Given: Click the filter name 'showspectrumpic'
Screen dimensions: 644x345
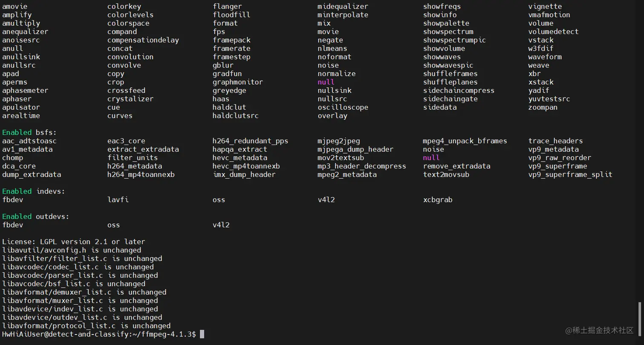Looking at the screenshot, I should point(454,40).
